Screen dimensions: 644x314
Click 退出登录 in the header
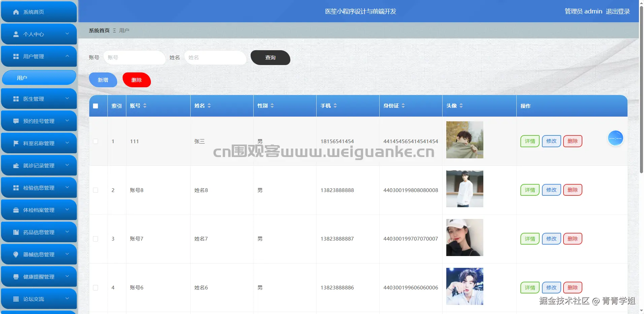[x=618, y=11]
